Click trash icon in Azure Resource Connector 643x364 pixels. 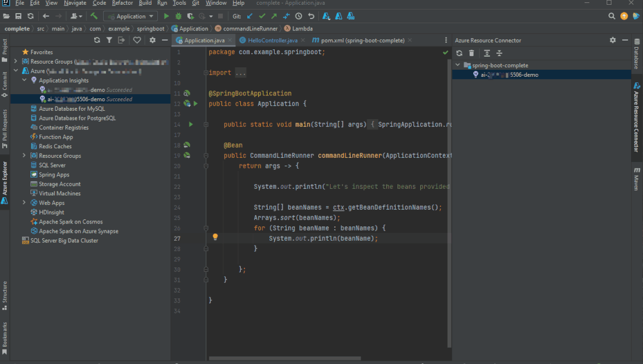tap(471, 53)
